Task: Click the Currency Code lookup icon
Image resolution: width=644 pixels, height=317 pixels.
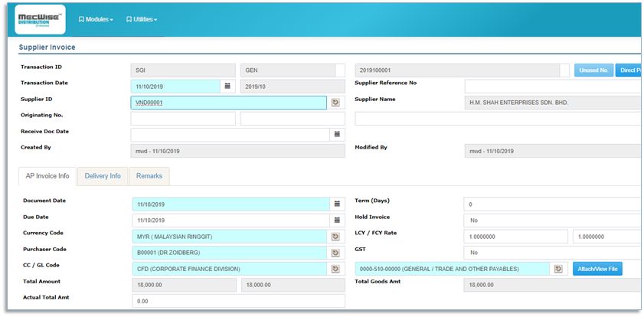Action: [x=335, y=237]
